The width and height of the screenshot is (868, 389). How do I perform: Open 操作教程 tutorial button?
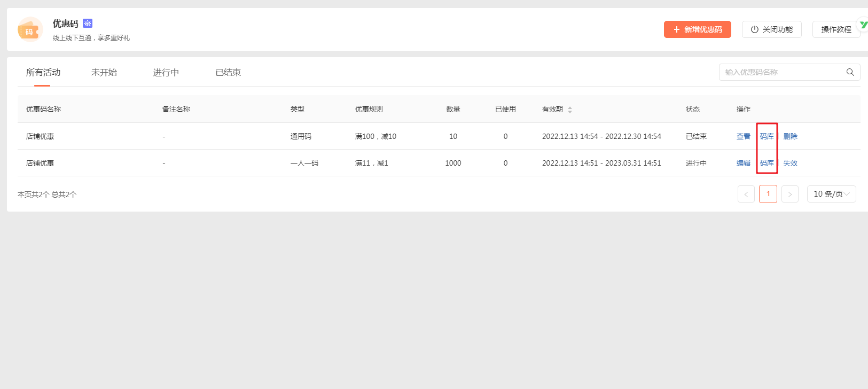(836, 29)
